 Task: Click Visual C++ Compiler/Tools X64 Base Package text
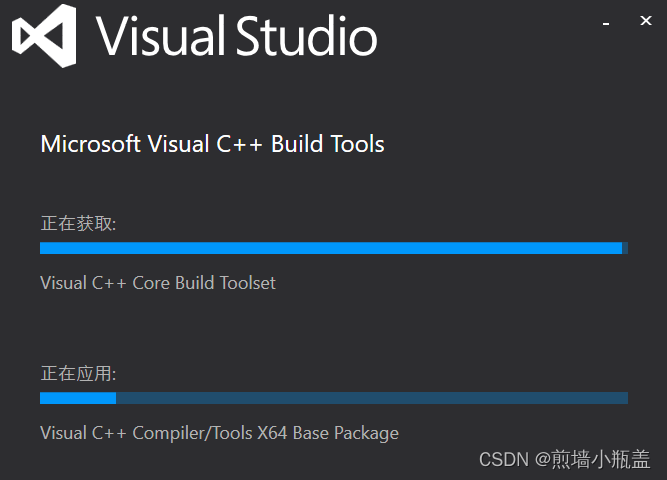[x=219, y=433]
